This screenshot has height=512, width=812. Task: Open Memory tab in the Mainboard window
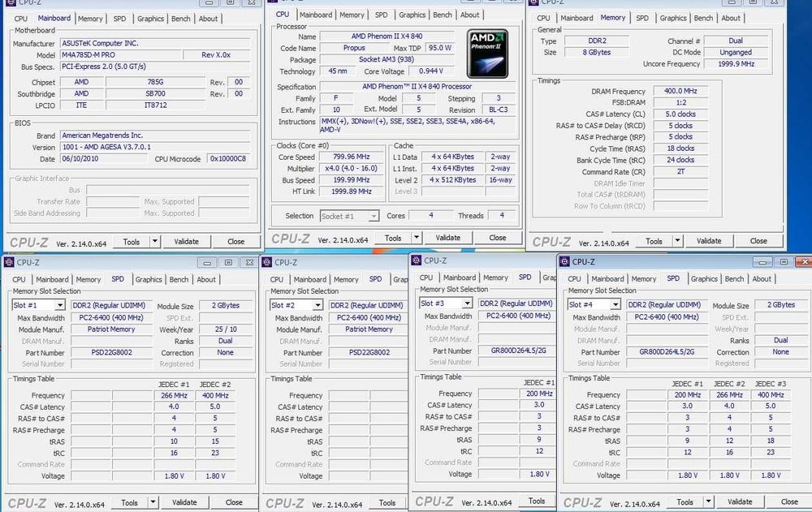(90, 19)
